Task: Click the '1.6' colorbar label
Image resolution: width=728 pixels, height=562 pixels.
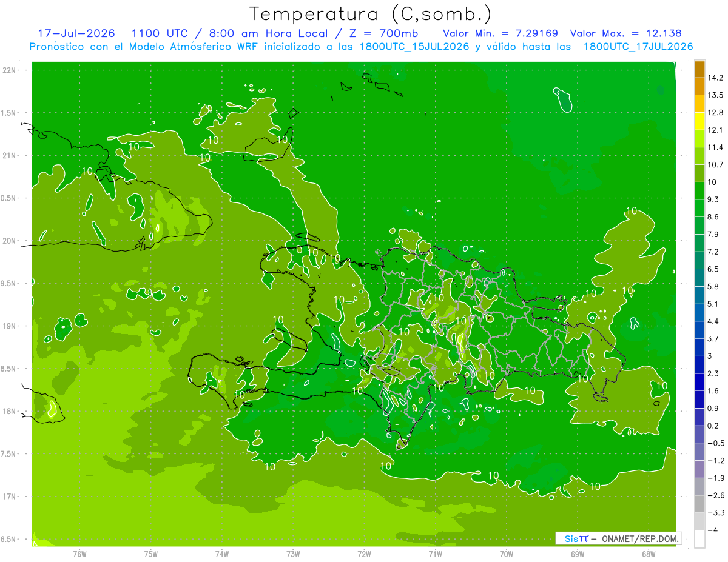Action: tap(714, 391)
